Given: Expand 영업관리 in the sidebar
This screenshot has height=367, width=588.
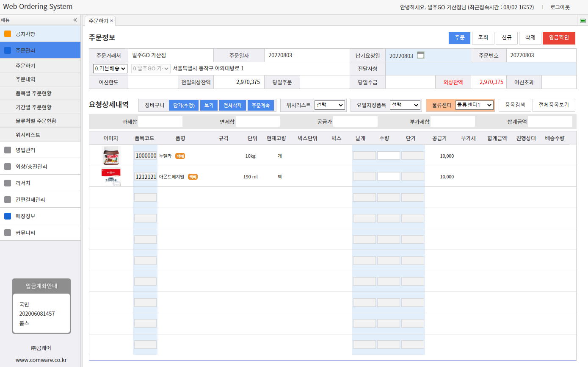Looking at the screenshot, I should pyautogui.click(x=40, y=150).
